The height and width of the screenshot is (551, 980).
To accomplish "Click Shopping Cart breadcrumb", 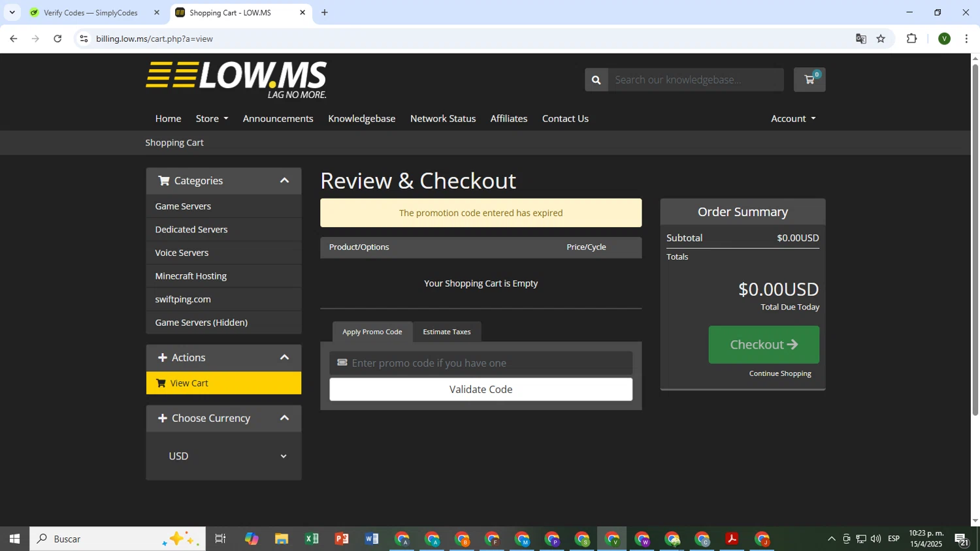I will (x=174, y=142).
